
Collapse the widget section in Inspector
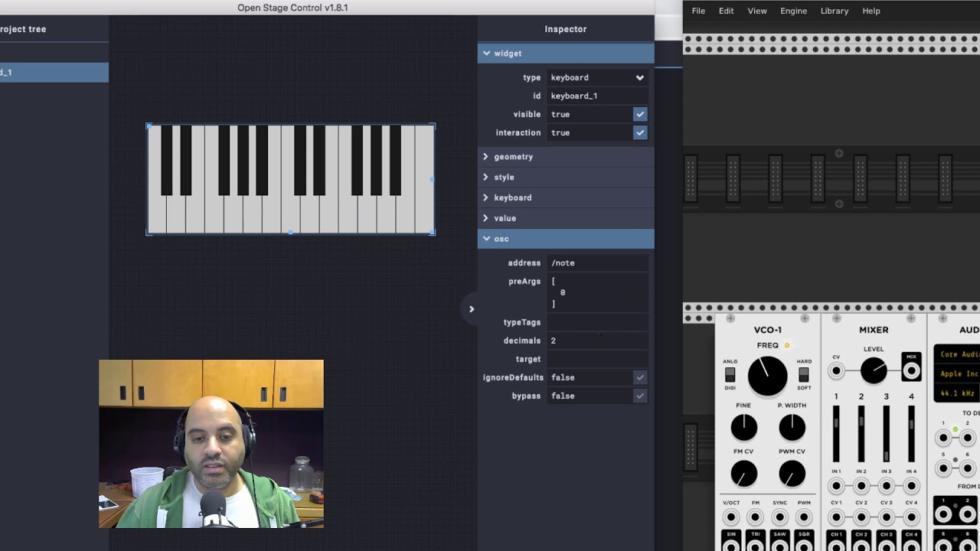566,54
